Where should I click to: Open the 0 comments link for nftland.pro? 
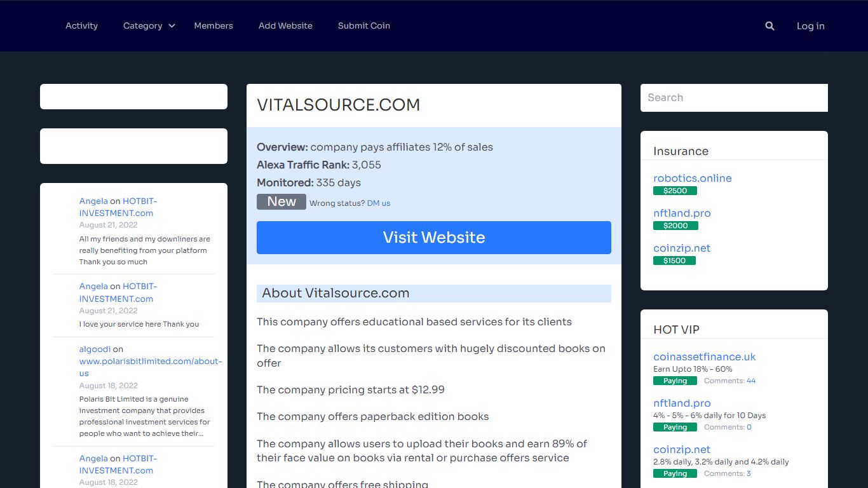[x=749, y=427]
